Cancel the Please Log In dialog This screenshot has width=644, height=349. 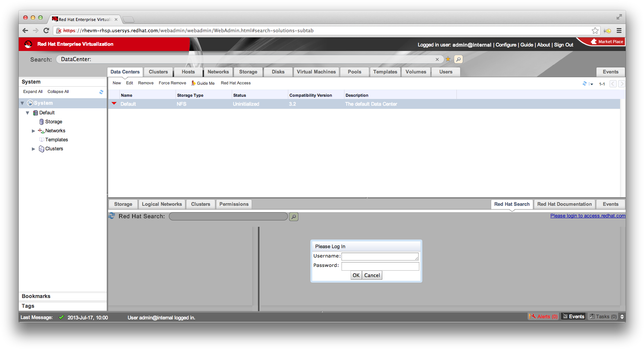pos(372,276)
